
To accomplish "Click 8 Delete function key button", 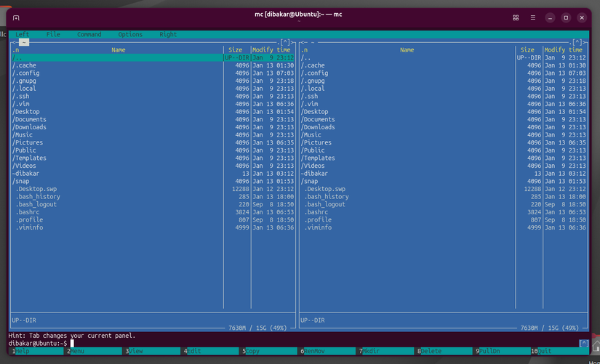I will click(445, 351).
